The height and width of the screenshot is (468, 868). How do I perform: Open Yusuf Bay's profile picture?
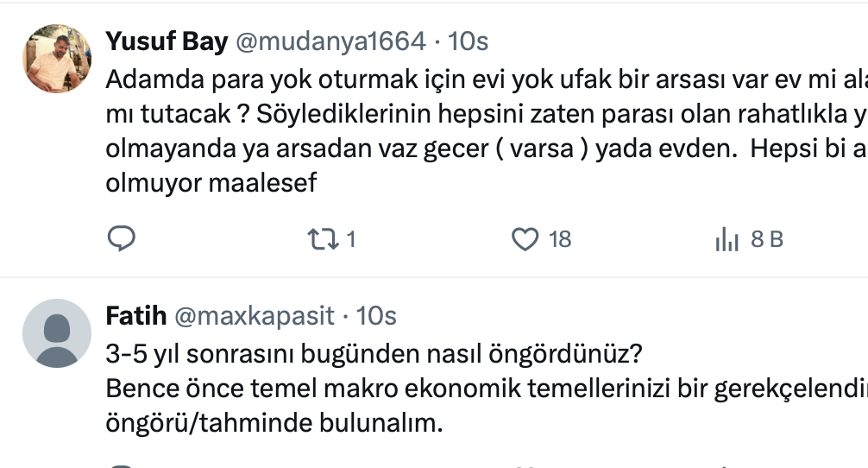click(56, 58)
